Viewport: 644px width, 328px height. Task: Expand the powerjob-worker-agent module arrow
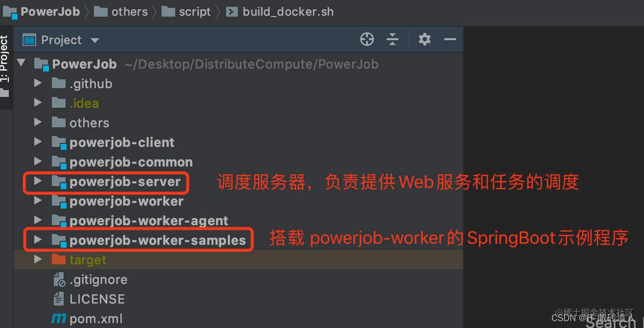[x=38, y=221]
